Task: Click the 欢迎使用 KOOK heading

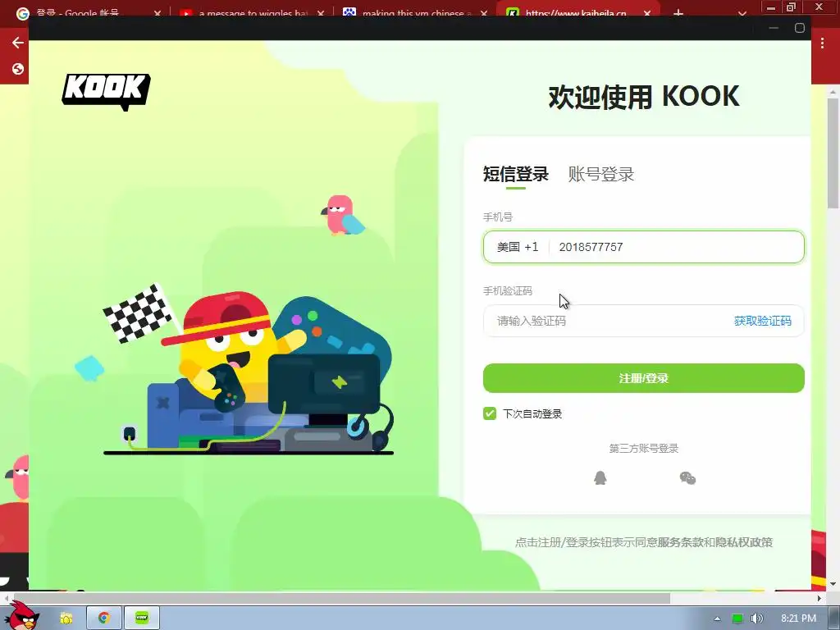Action: pos(643,97)
